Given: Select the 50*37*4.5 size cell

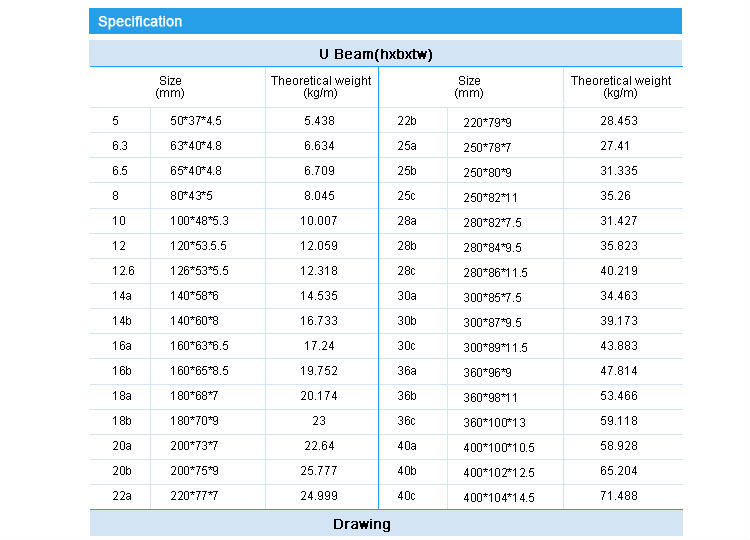Looking at the screenshot, I should click(196, 121).
